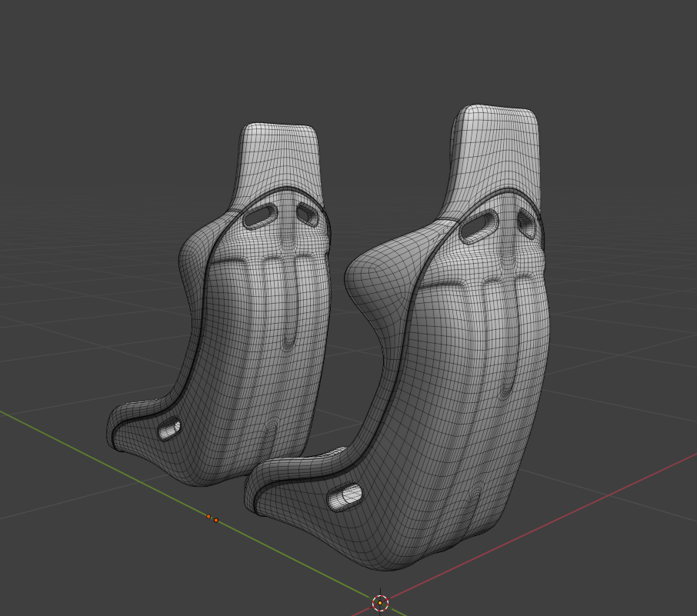
Task: Click the right orange object origin dot
Action: 216,520
